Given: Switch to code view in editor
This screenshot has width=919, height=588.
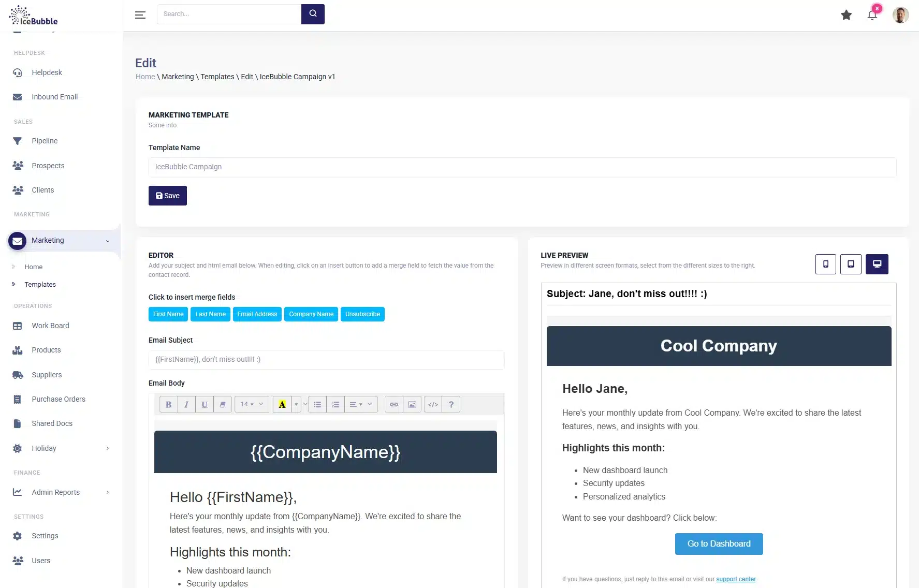Looking at the screenshot, I should pos(433,404).
